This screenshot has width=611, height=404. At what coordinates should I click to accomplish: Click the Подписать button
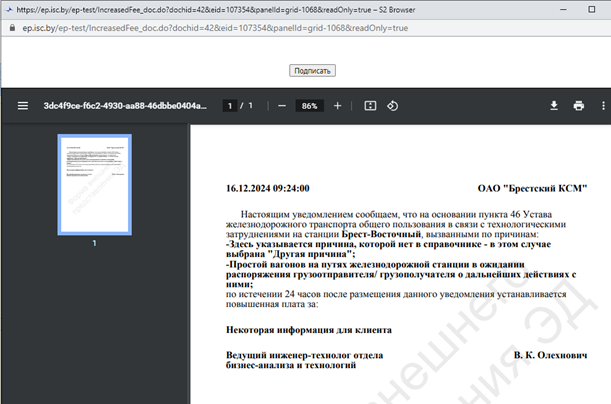pos(312,71)
